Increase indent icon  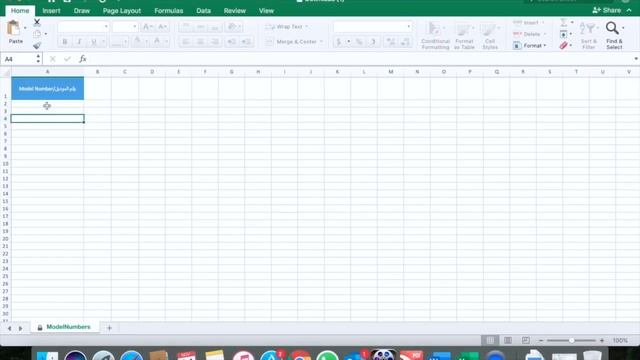click(246, 42)
